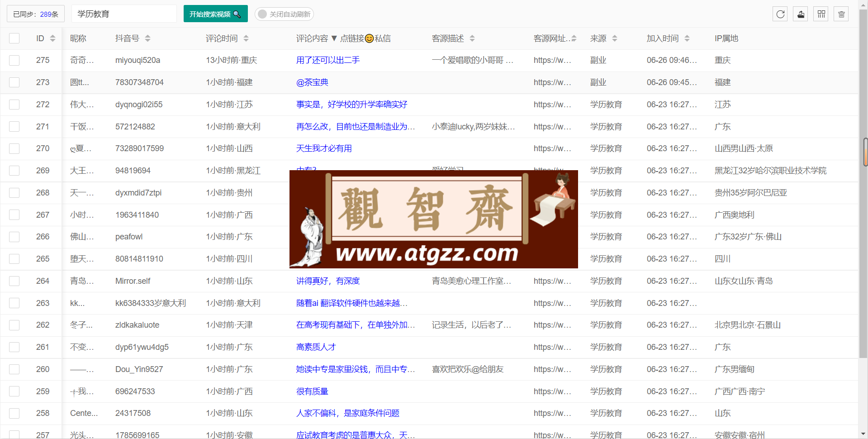Click IP属地 cell 黑龙江32岁哈尔滨职业技术学院
The image size is (868, 439).
(770, 171)
